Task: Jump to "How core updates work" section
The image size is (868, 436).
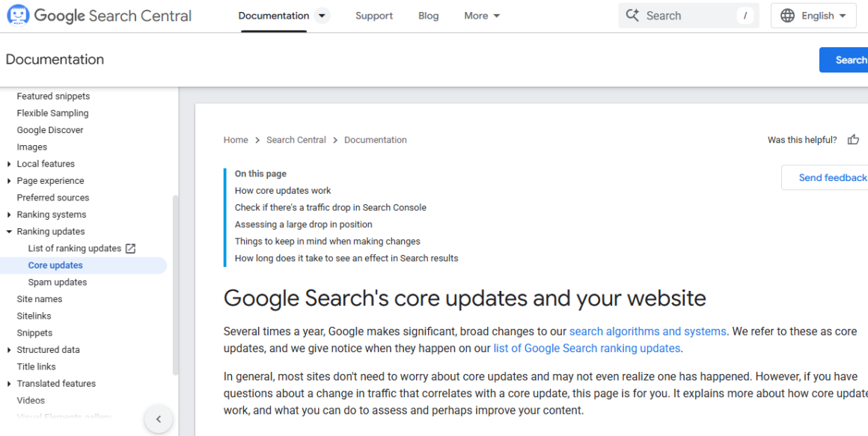Action: coord(282,190)
